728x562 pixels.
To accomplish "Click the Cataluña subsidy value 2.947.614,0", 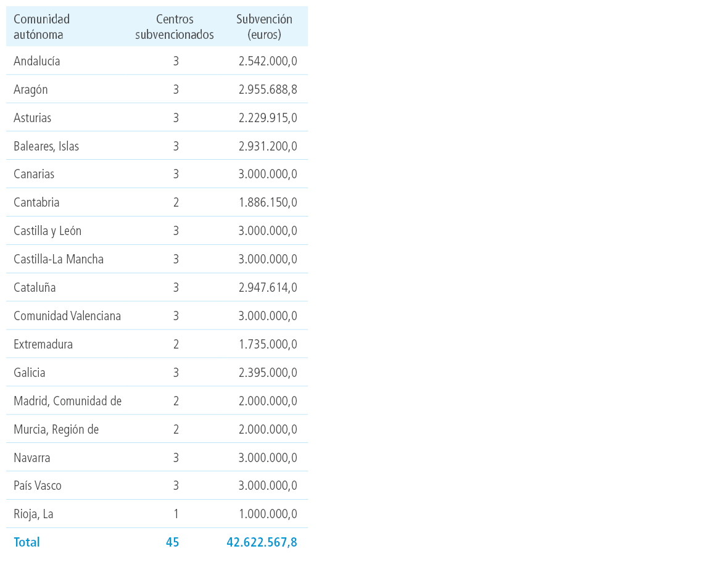I will pyautogui.click(x=268, y=287).
